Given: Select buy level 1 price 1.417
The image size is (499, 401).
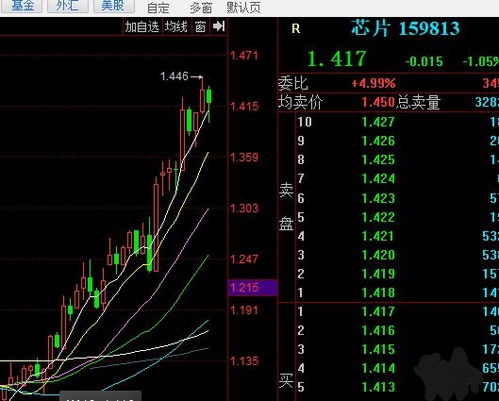Looking at the screenshot, I should pyautogui.click(x=378, y=312).
